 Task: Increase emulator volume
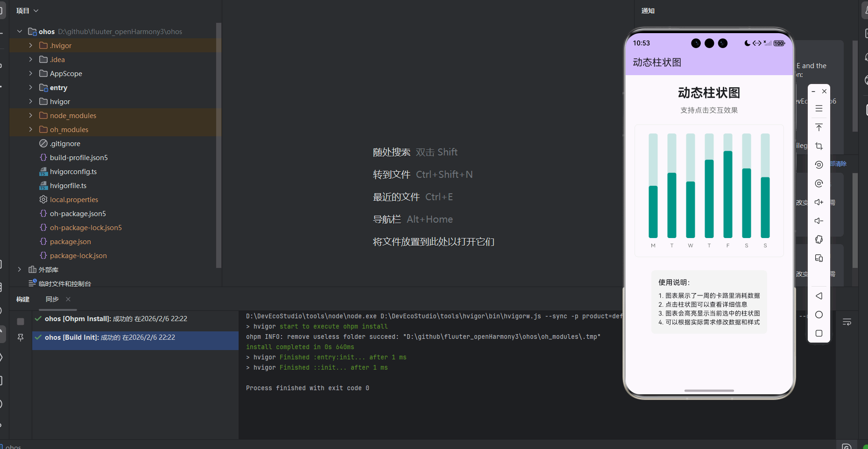(819, 202)
